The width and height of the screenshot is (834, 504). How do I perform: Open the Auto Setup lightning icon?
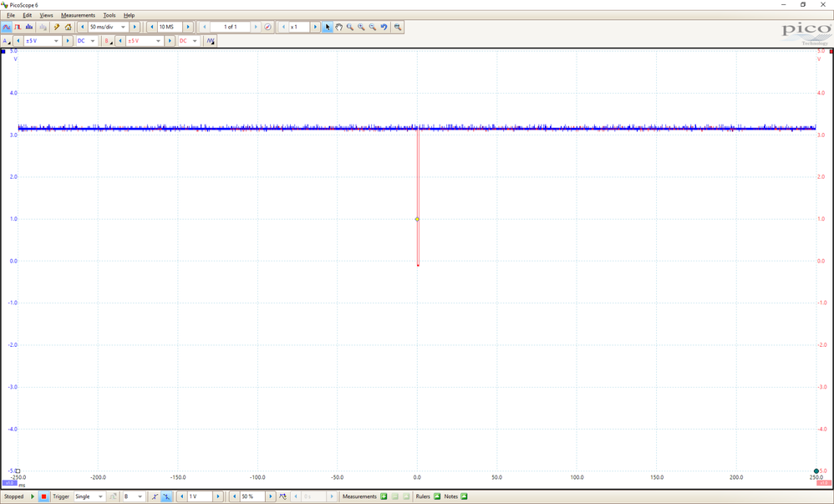[x=56, y=27]
